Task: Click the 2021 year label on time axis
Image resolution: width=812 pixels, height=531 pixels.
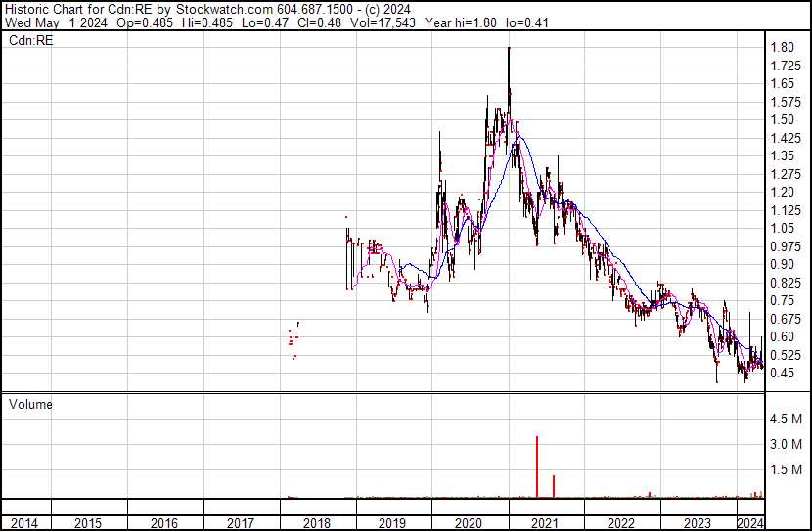Action: [x=545, y=523]
